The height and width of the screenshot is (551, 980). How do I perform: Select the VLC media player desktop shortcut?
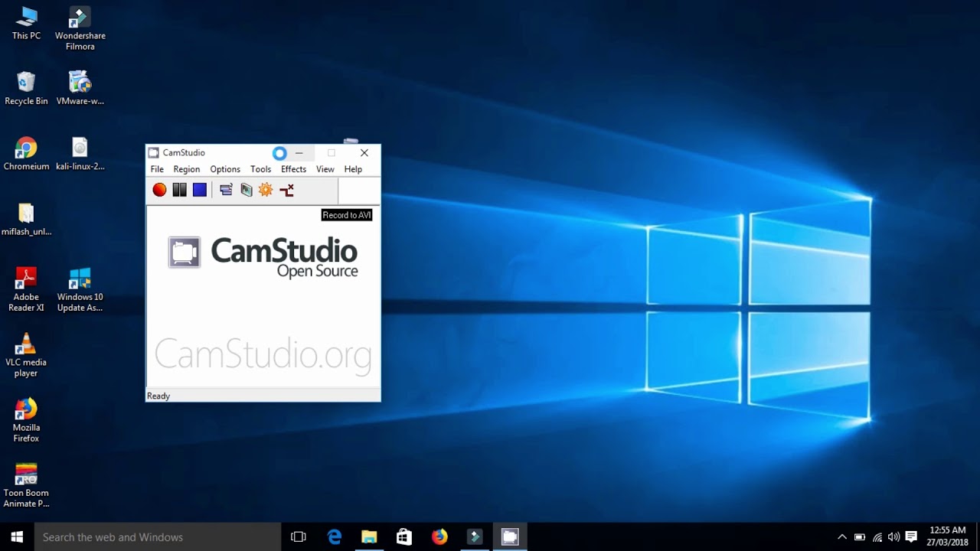click(x=26, y=355)
